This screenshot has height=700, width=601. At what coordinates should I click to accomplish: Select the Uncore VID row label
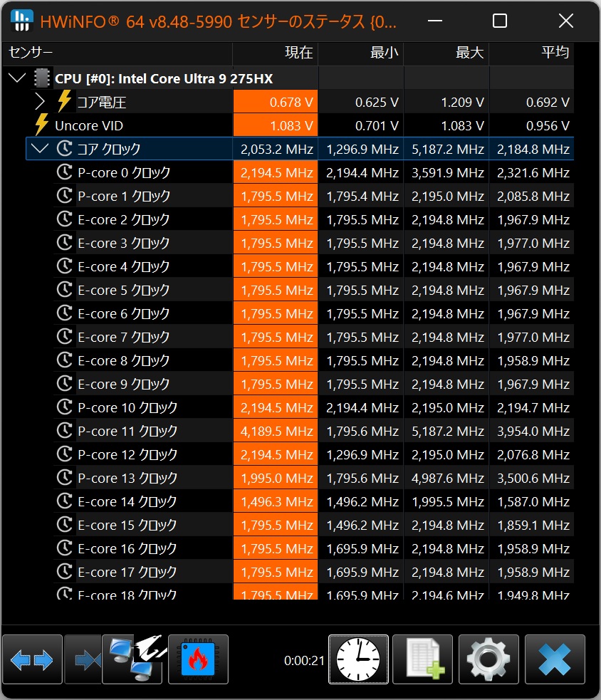[x=89, y=126]
